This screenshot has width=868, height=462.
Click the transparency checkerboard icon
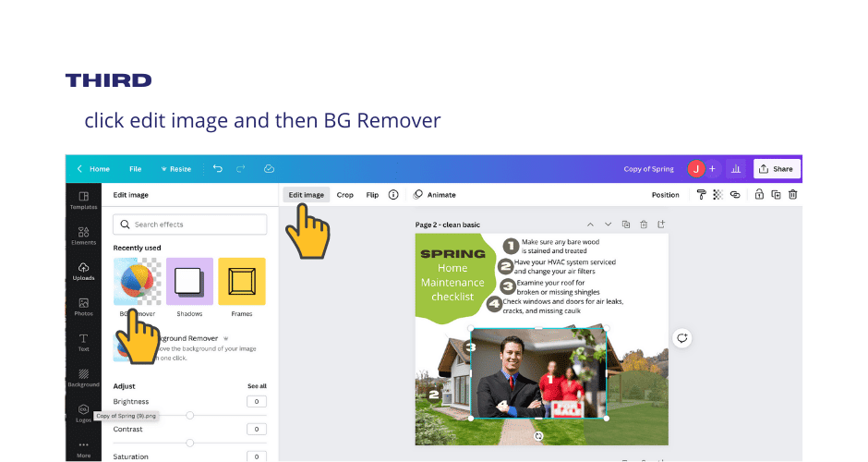[718, 194]
